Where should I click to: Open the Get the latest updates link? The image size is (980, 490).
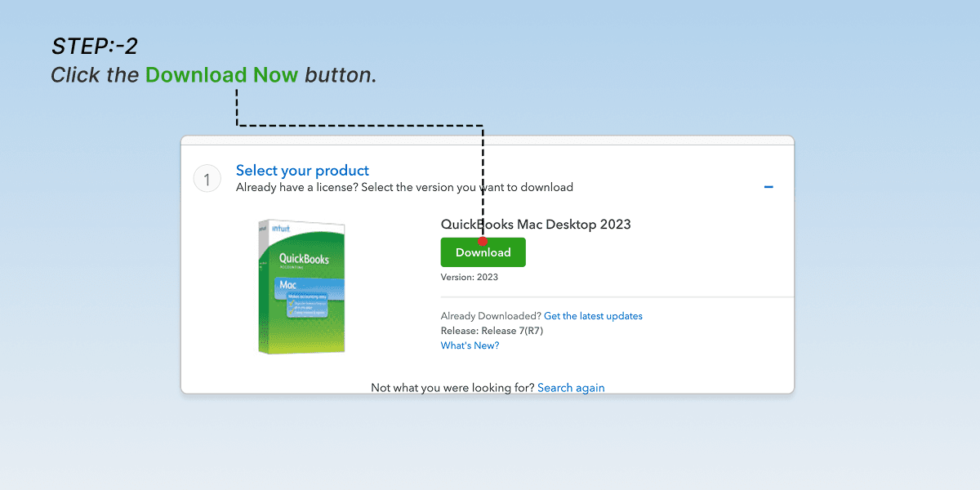click(592, 316)
